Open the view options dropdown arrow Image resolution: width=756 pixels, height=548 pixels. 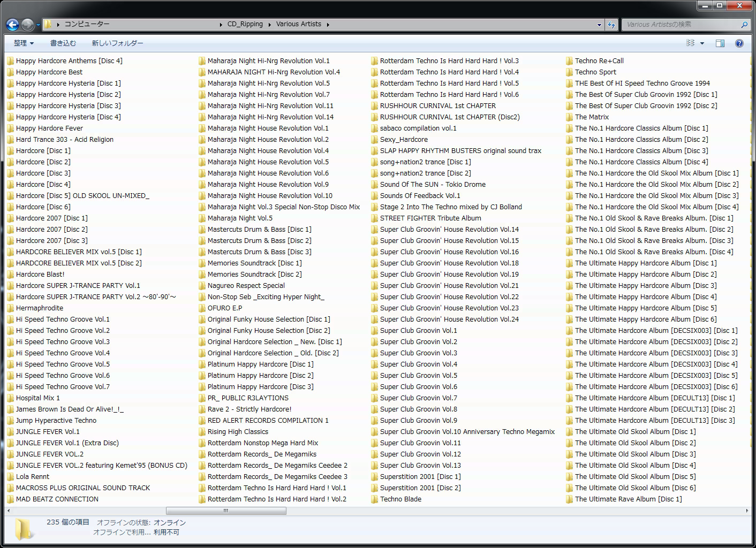(702, 43)
